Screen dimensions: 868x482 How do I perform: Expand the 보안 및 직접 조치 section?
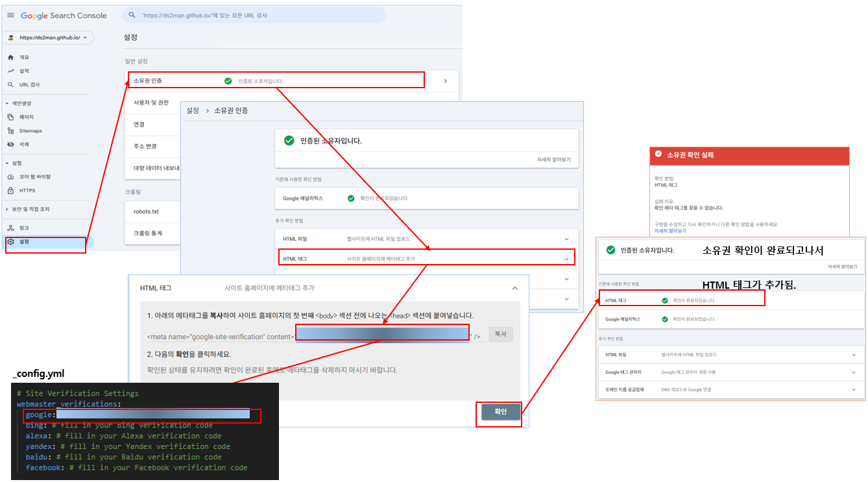point(6,209)
